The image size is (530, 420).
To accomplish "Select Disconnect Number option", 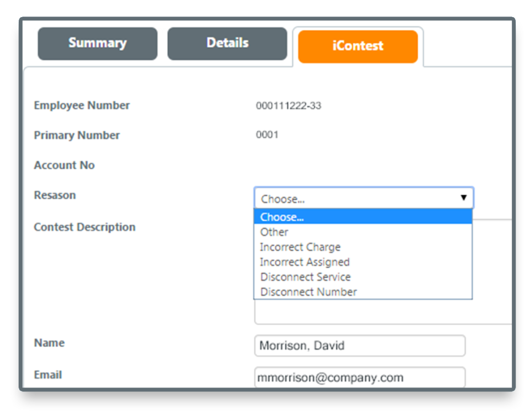I will point(363,291).
